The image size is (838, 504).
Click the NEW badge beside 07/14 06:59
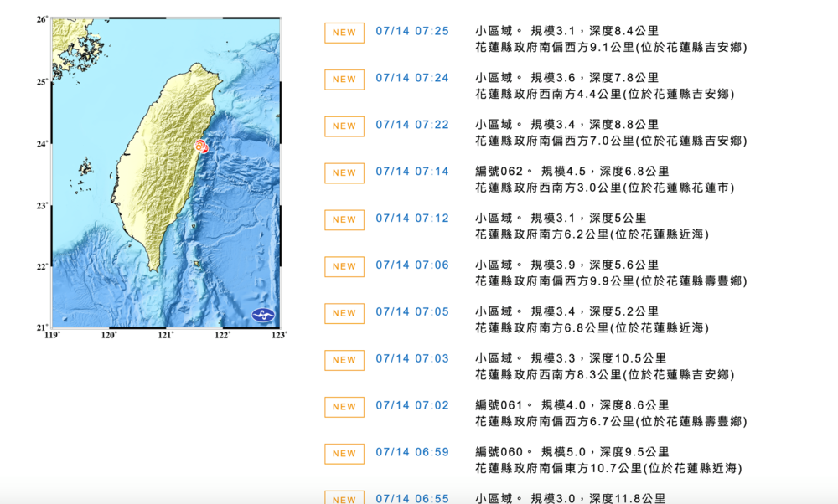[x=344, y=454]
